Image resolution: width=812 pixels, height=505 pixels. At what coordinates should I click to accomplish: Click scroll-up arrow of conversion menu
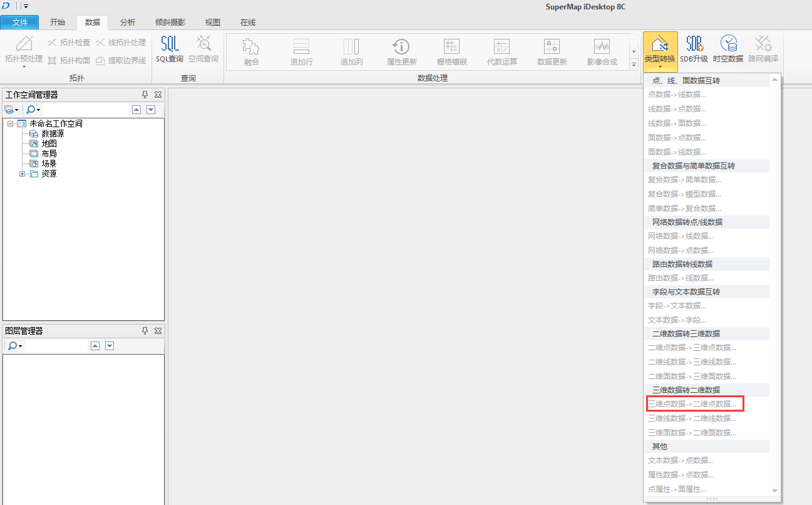tap(775, 79)
